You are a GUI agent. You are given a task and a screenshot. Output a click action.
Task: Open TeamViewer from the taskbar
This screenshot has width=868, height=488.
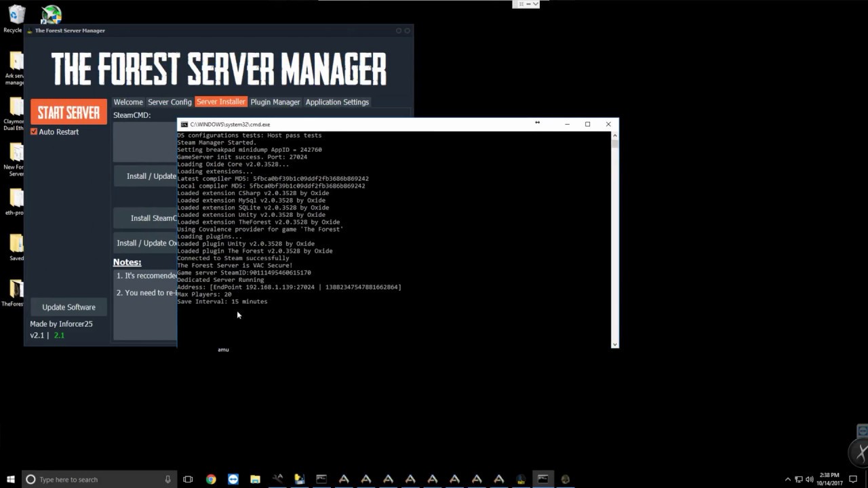coord(233,479)
